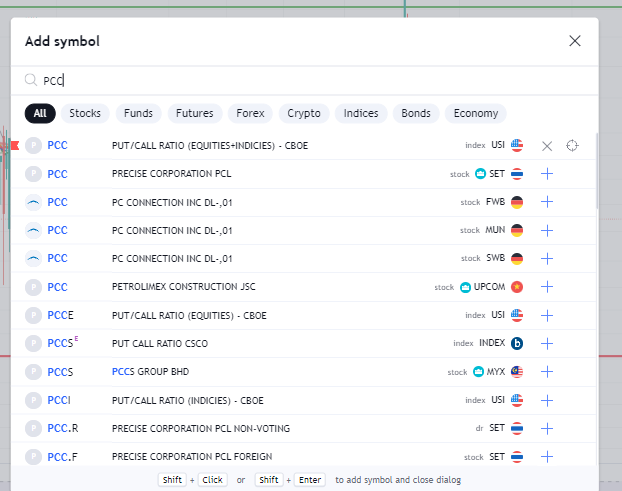Click the results list scrollbar
The height and width of the screenshot is (491, 622).
coord(597,171)
